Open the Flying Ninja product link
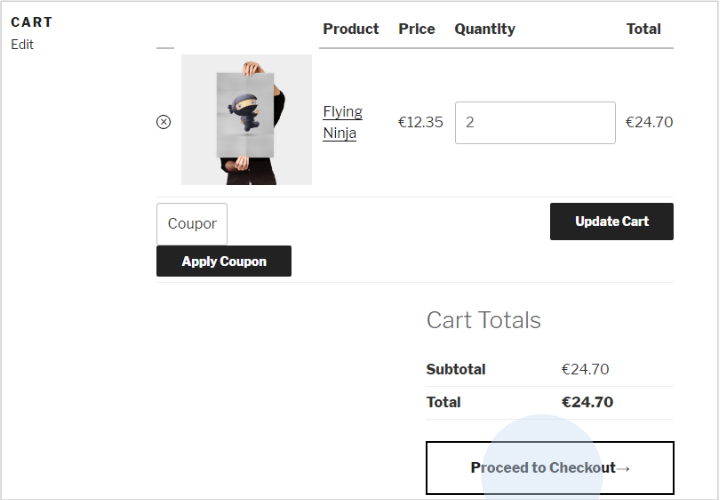The height and width of the screenshot is (500, 721). (x=342, y=122)
